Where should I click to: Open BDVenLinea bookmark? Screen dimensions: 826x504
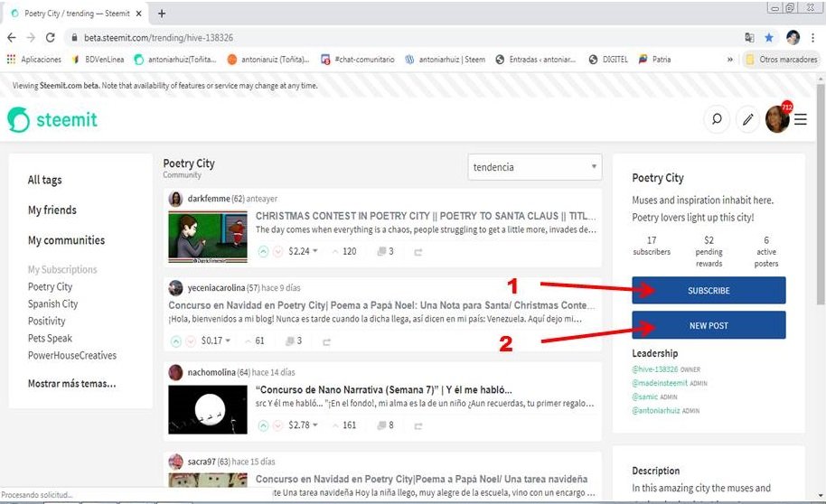point(98,60)
